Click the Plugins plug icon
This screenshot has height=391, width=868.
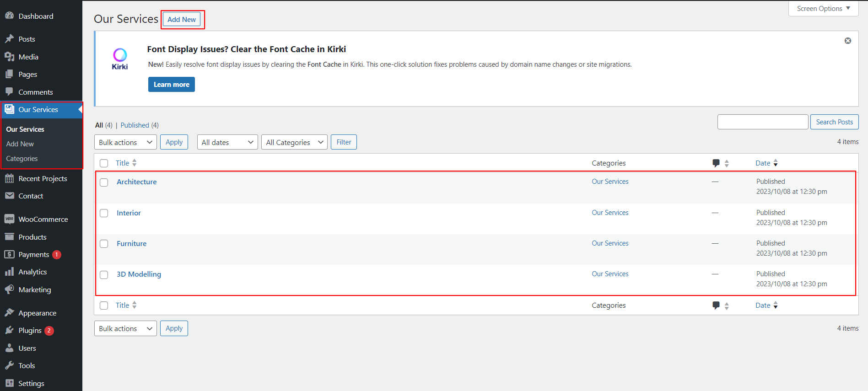coord(9,330)
